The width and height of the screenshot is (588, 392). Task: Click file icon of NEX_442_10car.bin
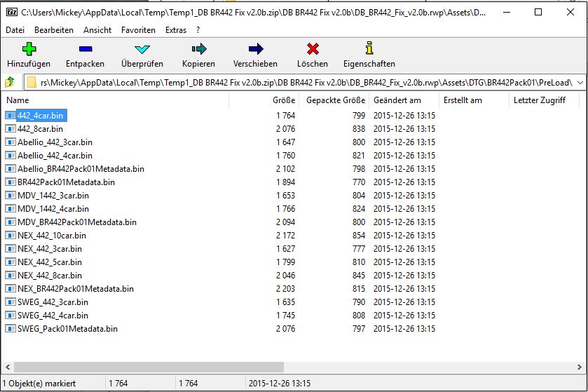click(11, 235)
